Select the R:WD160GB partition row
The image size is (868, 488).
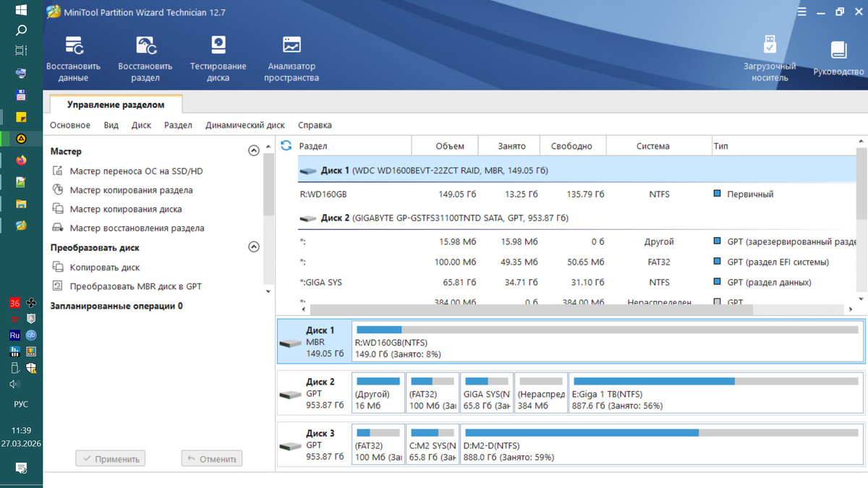pos(576,194)
